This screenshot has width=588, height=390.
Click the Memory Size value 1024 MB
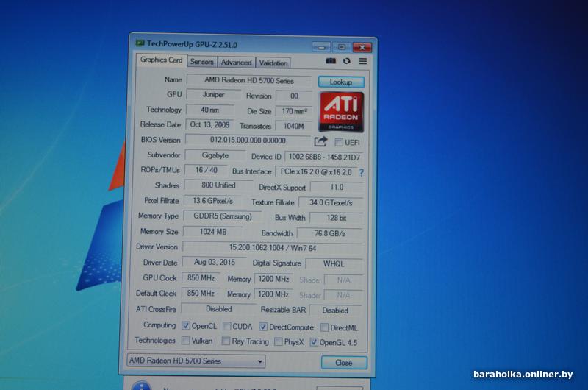tap(213, 232)
